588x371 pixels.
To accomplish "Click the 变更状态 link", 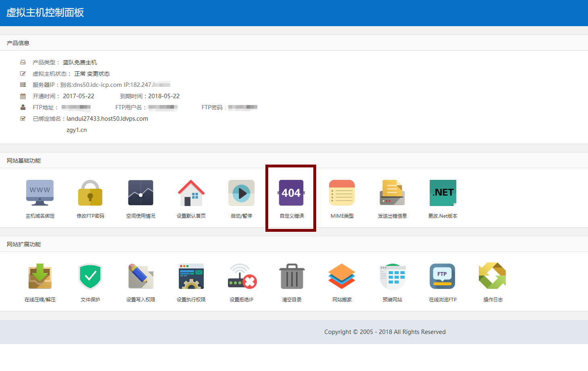I will [98, 74].
